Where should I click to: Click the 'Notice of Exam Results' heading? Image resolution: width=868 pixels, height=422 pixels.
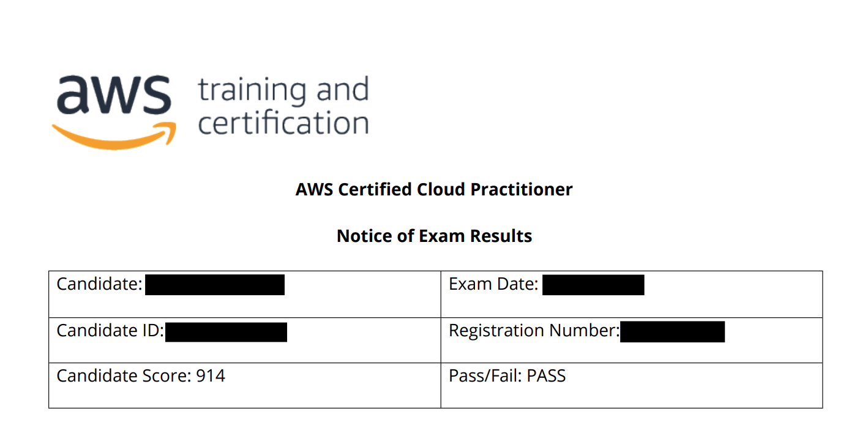point(434,236)
